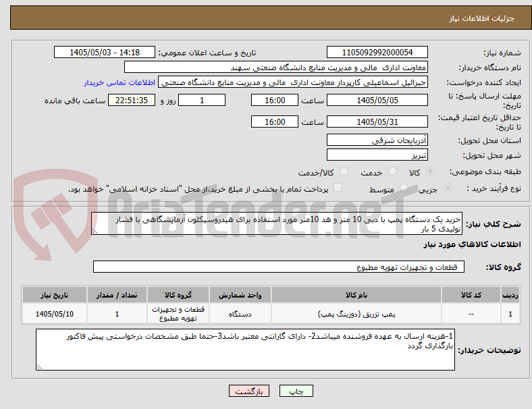Click the remaining days field showing 1
Image resolution: width=532 pixels, height=409 pixels.
point(202,101)
